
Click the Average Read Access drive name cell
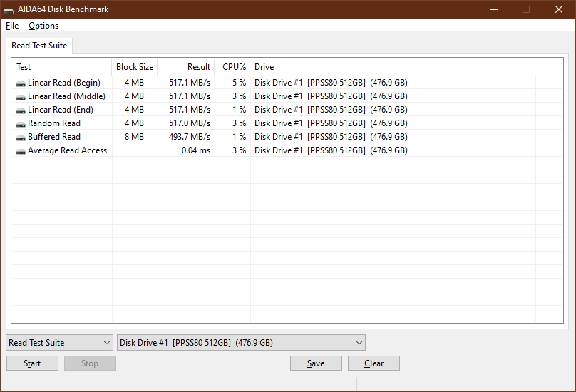click(x=331, y=150)
